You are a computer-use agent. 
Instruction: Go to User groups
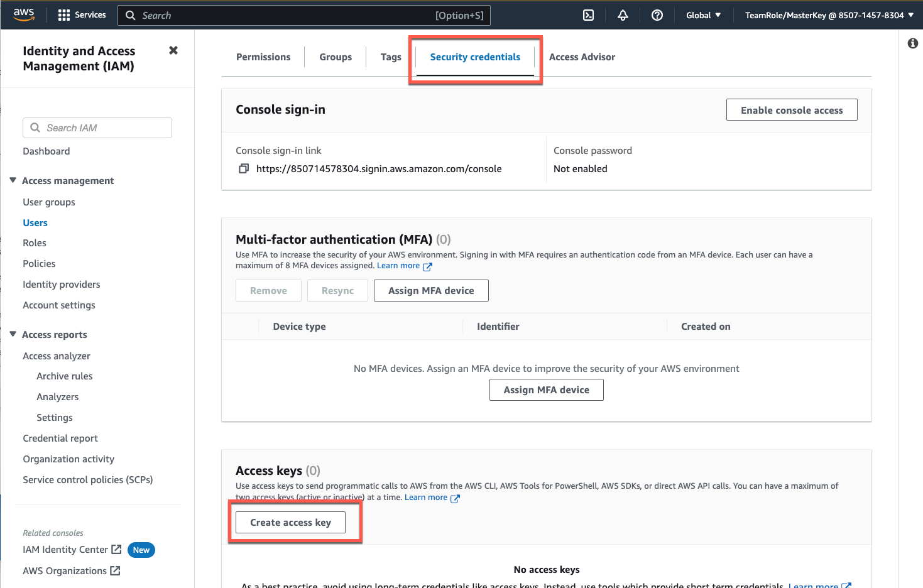(x=49, y=202)
